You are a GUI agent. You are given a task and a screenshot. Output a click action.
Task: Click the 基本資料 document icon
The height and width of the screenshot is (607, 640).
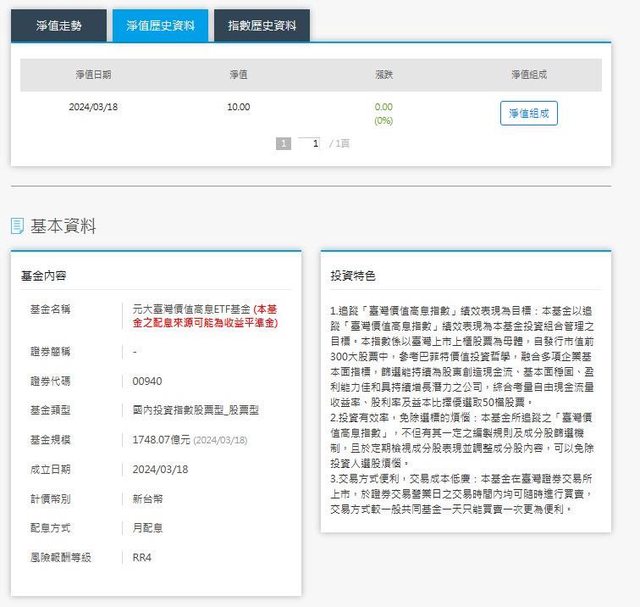(x=17, y=226)
